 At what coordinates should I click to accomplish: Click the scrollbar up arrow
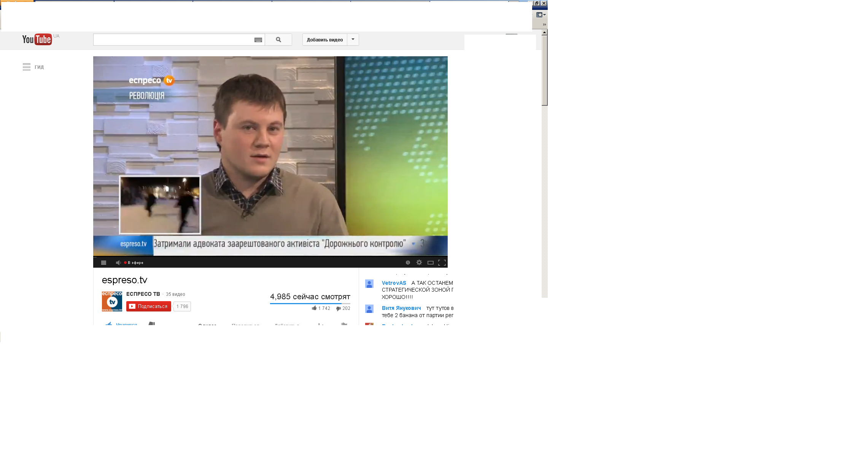(x=545, y=33)
